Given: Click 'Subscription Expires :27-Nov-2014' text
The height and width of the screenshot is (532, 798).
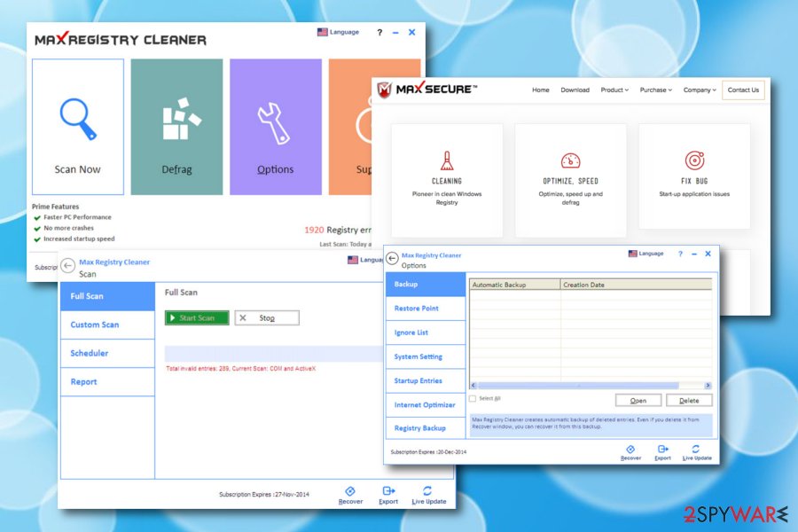Looking at the screenshot, I should point(264,495).
